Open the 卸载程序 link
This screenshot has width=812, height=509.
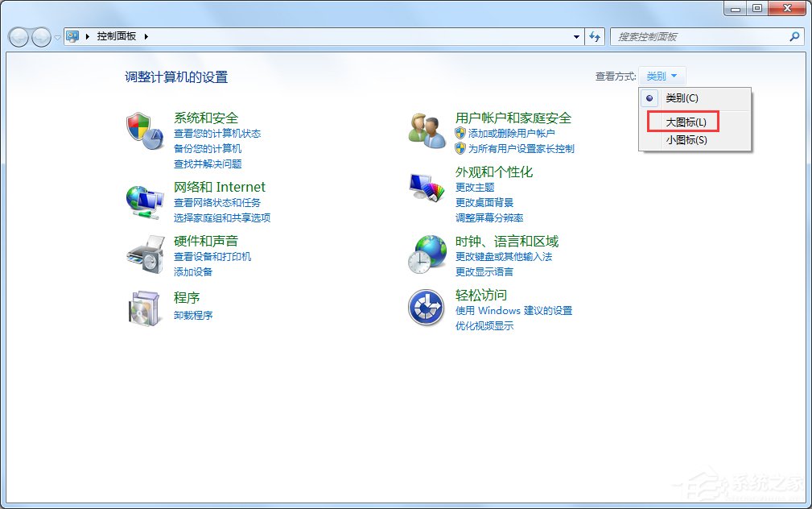tap(192, 312)
